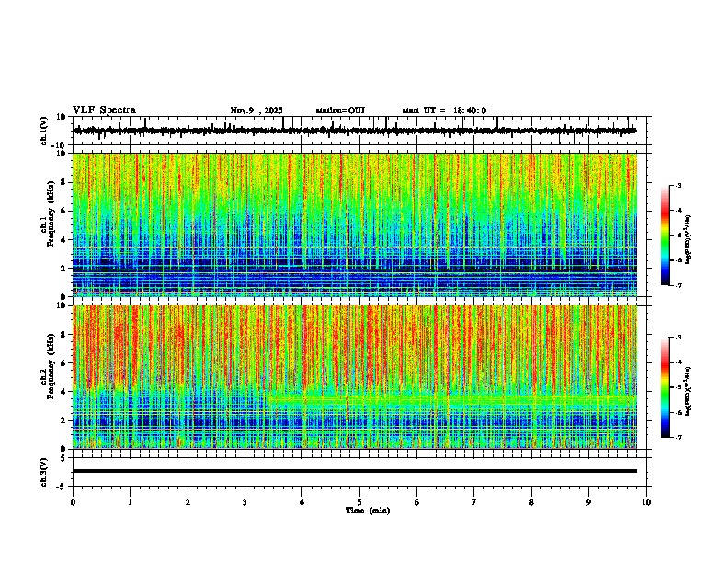Click the "-7" label on ch.2 color bar

click(x=678, y=437)
